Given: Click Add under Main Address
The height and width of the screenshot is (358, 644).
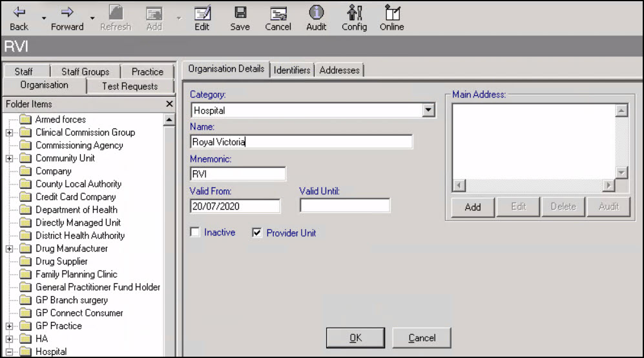Looking at the screenshot, I should click(472, 207).
